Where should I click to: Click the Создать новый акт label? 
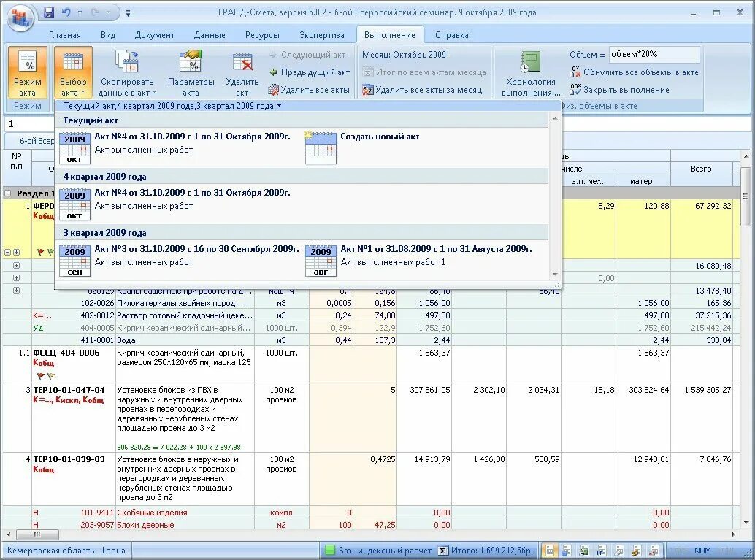coord(380,137)
